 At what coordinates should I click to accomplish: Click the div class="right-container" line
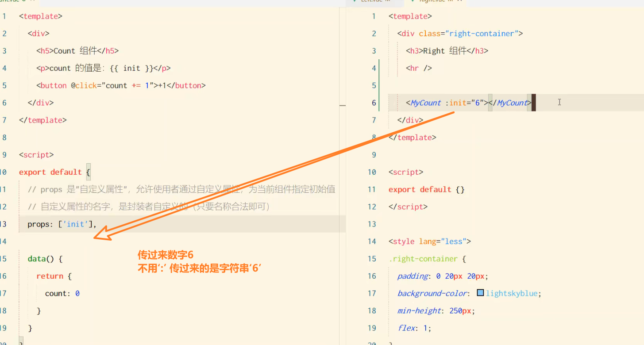(x=460, y=34)
